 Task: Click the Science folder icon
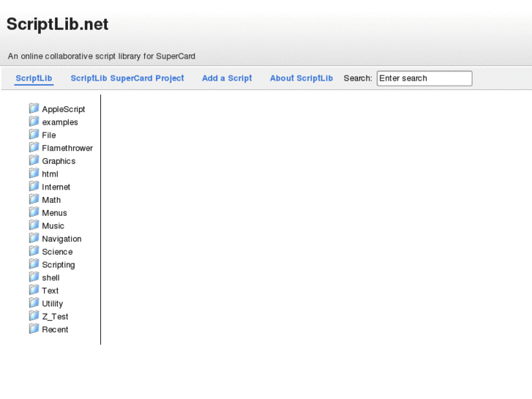34,251
